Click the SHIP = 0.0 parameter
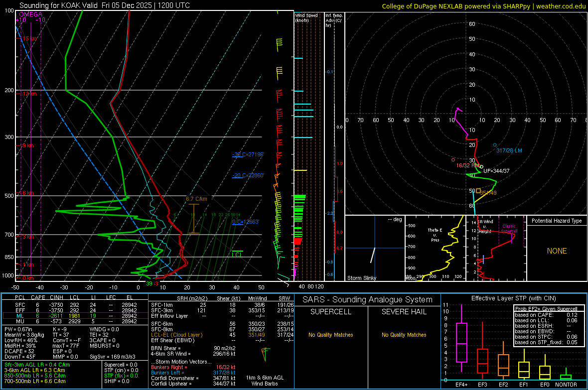Viewport: 588px width, 390px height. (x=117, y=381)
